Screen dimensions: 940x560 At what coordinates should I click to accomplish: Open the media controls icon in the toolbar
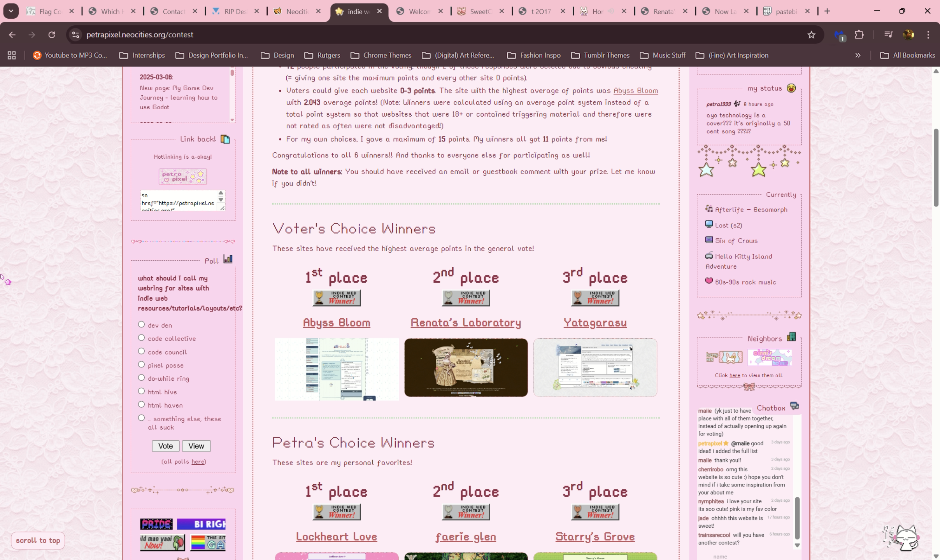[x=888, y=35]
